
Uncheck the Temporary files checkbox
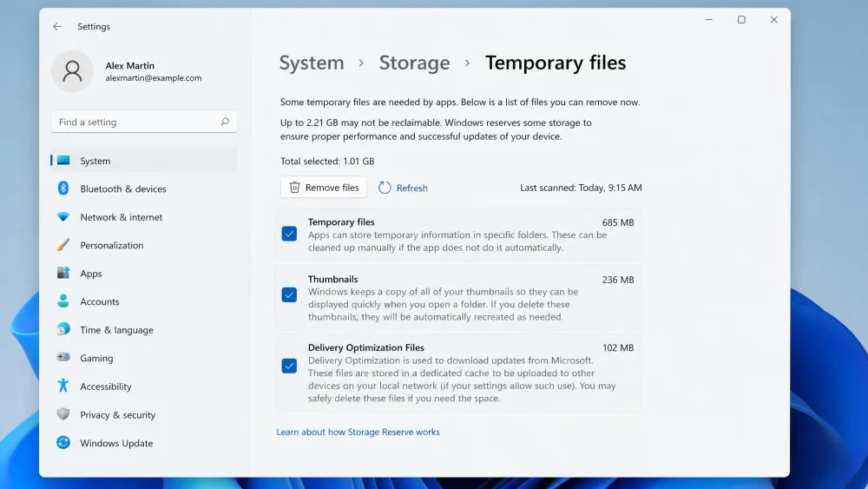pyautogui.click(x=289, y=234)
